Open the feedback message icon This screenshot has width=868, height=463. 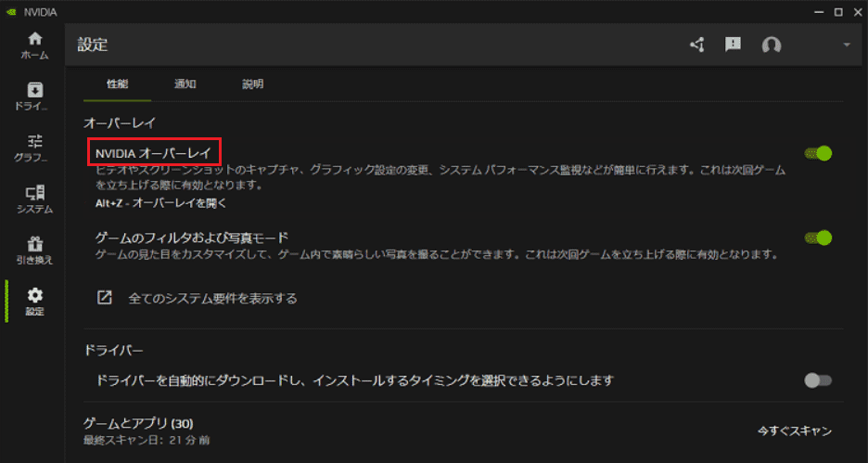(733, 45)
